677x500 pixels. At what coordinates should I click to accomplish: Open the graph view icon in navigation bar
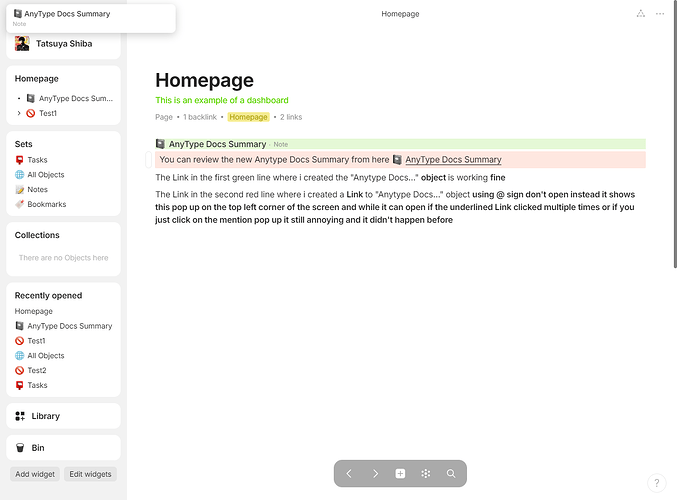click(x=426, y=474)
